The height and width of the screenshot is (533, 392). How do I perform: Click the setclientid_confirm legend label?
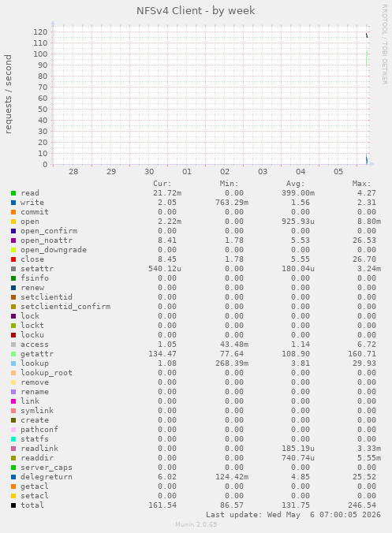(65, 307)
